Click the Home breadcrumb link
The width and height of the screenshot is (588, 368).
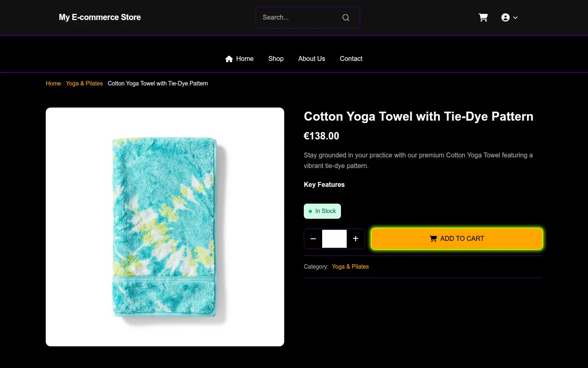53,83
